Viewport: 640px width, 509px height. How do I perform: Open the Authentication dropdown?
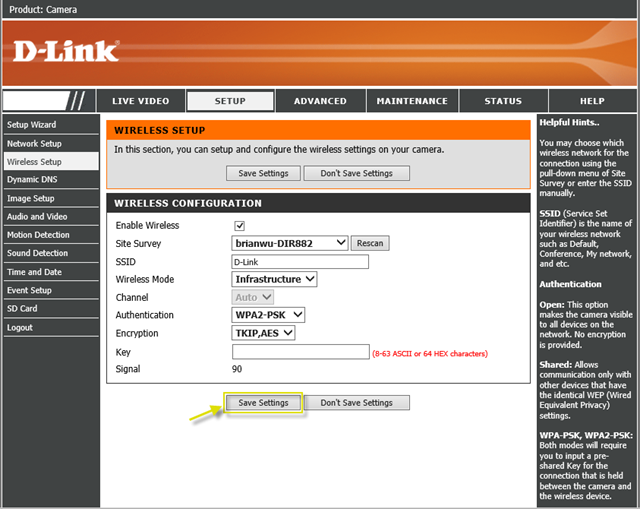coord(268,315)
